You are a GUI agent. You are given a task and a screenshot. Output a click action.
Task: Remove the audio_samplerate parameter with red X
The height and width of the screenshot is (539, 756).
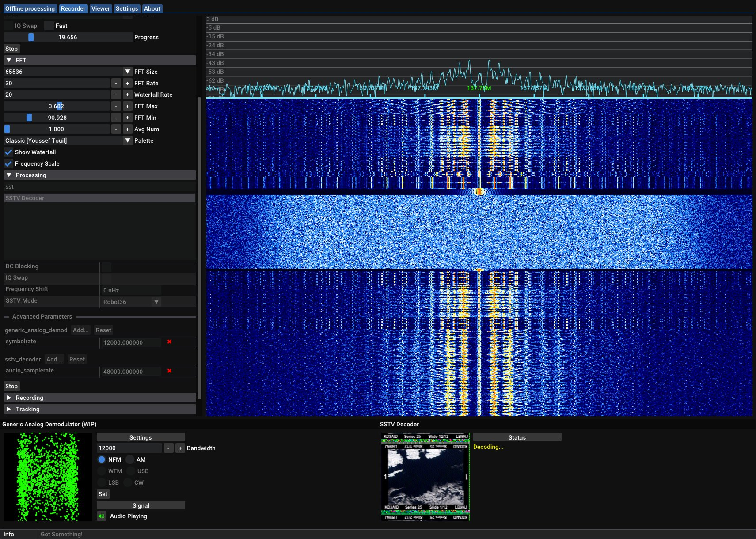pos(169,371)
